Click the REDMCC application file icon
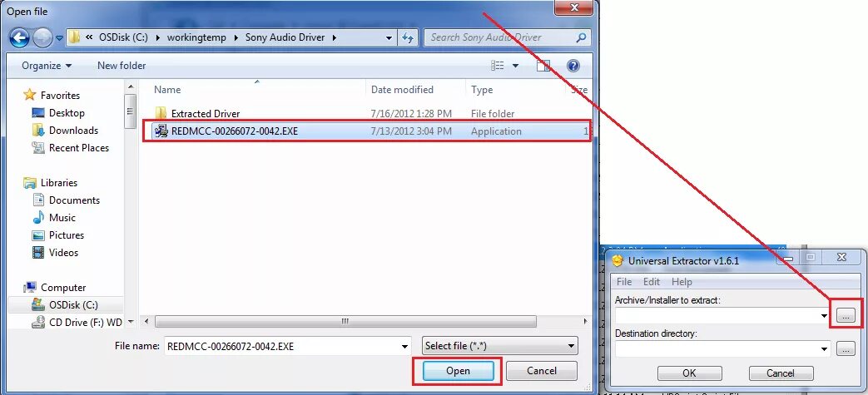Viewport: 868px width, 395px height. [161, 131]
